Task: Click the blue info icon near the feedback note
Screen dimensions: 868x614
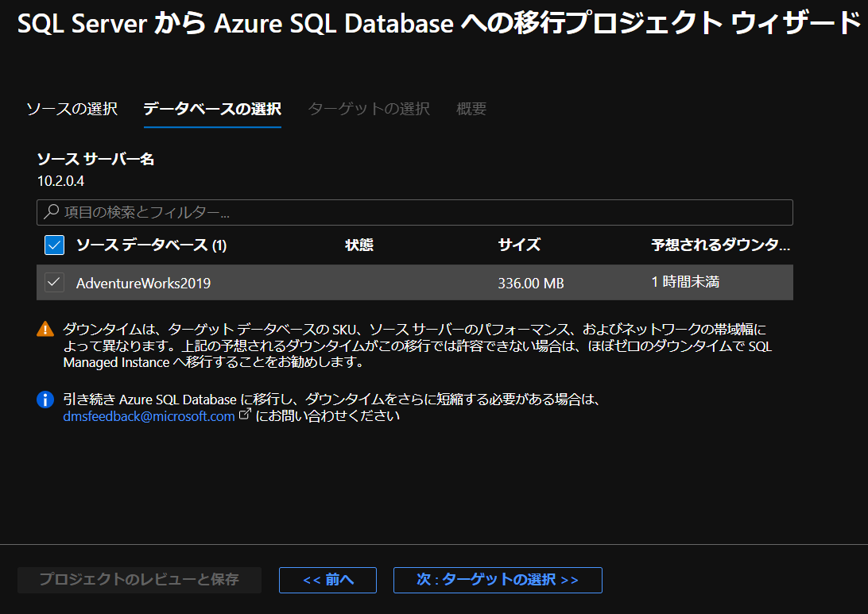Action: (45, 400)
